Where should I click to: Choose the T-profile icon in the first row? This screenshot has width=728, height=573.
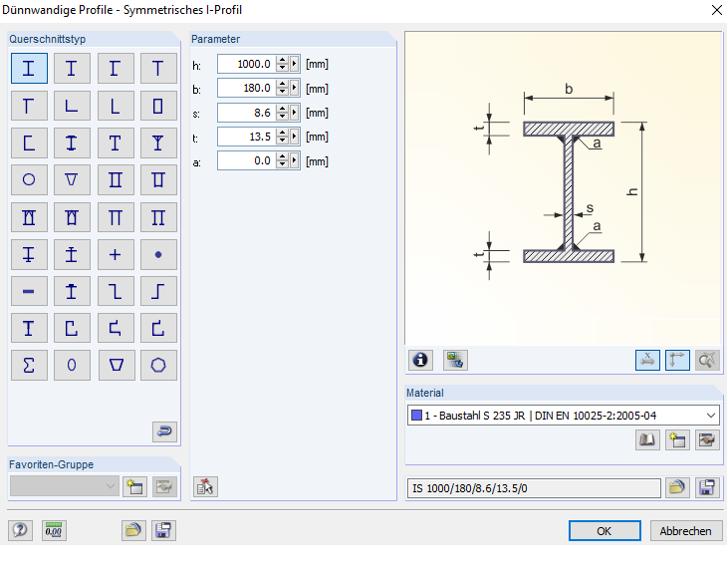click(x=158, y=69)
